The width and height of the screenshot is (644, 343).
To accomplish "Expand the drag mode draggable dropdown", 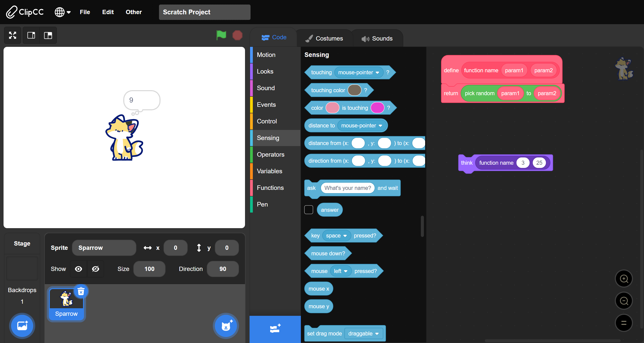I will coord(364,334).
